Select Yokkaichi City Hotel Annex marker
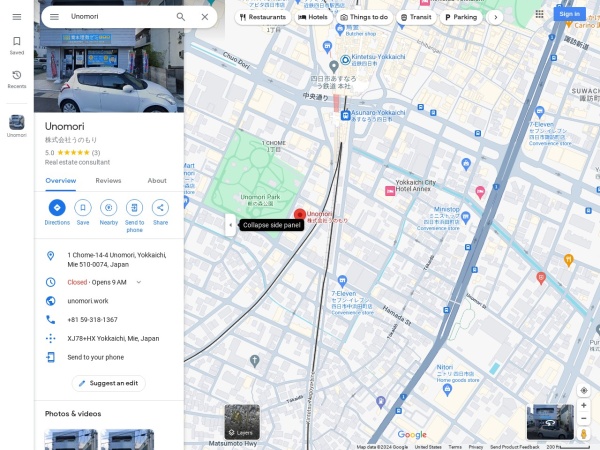This screenshot has width=600, height=450. click(x=390, y=191)
